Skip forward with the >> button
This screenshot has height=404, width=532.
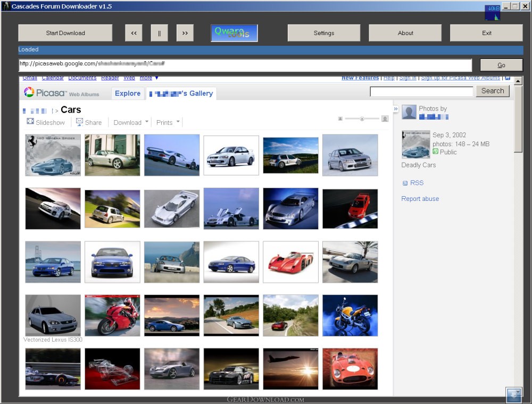click(x=185, y=33)
